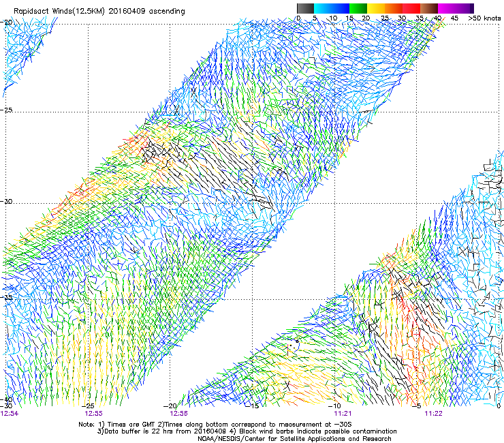Image resolution: width=504 pixels, height=443 pixels.
Task: Click the longitude label '-10' on bottom axis
Action: [334, 406]
